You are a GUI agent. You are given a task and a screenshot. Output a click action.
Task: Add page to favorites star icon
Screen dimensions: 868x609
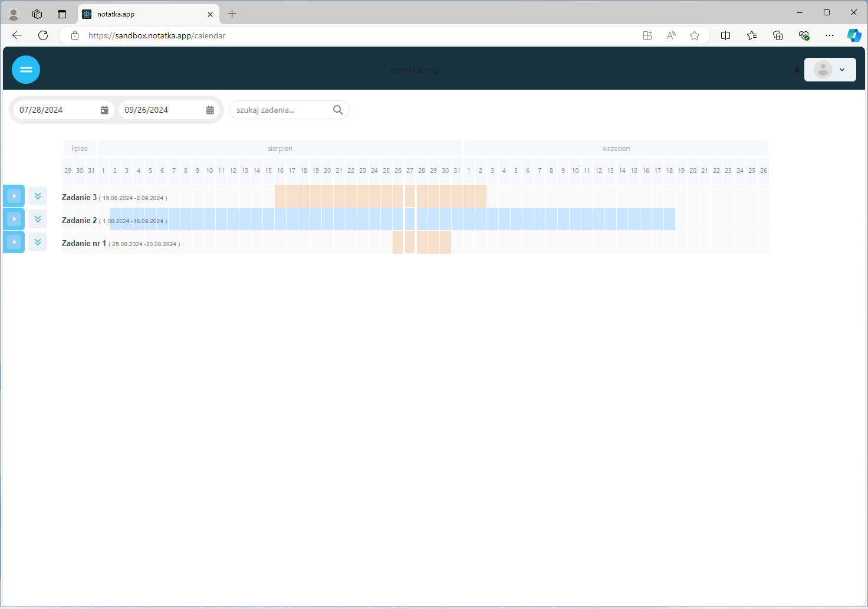pos(695,35)
